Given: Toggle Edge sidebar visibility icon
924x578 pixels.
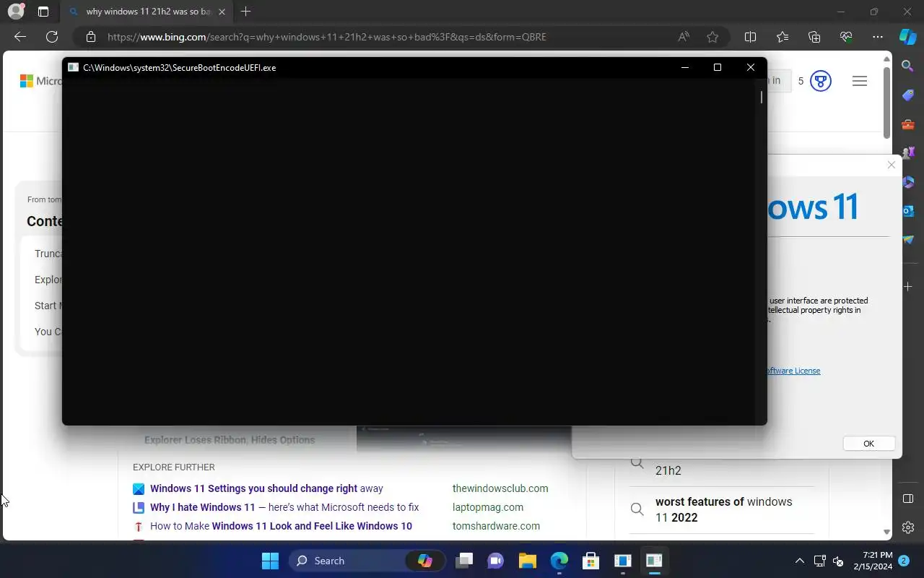Looking at the screenshot, I should [x=908, y=499].
